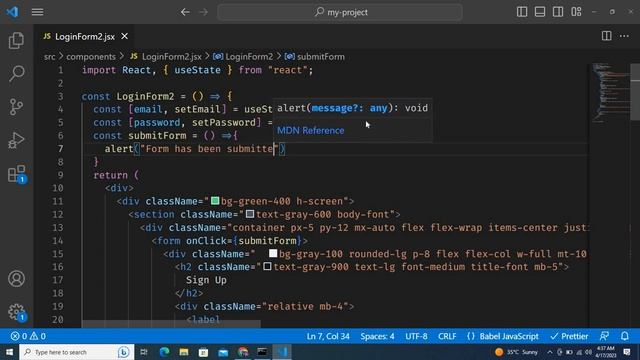Click the submitForm symbol breadcrumb

click(x=315, y=57)
